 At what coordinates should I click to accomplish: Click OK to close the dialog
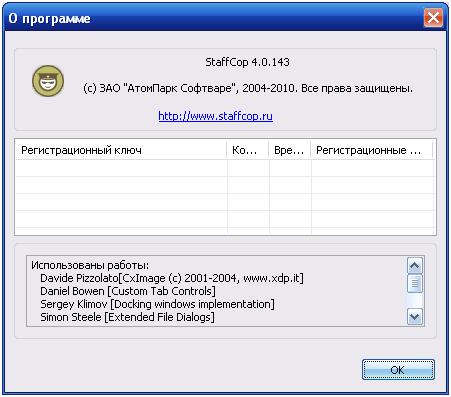[398, 370]
